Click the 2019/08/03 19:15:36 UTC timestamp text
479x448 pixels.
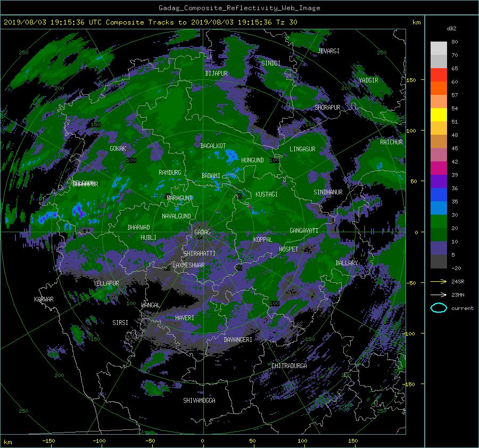click(49, 22)
